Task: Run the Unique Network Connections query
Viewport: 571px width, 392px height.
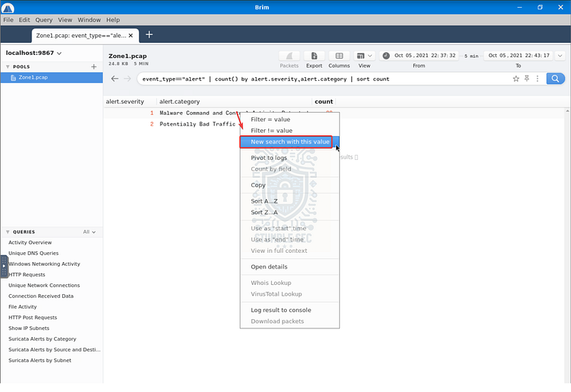Action: [x=44, y=286]
